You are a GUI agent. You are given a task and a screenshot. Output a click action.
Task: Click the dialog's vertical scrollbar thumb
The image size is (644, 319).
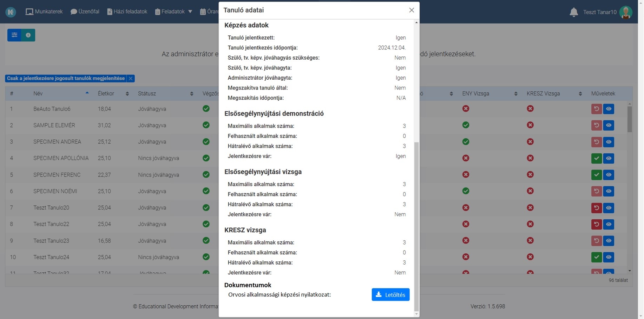tap(416, 226)
